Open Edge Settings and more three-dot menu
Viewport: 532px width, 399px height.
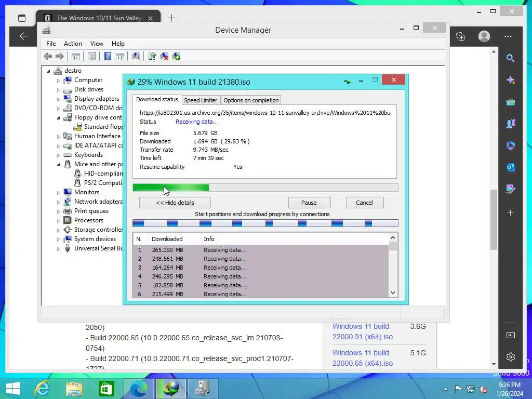click(x=508, y=36)
